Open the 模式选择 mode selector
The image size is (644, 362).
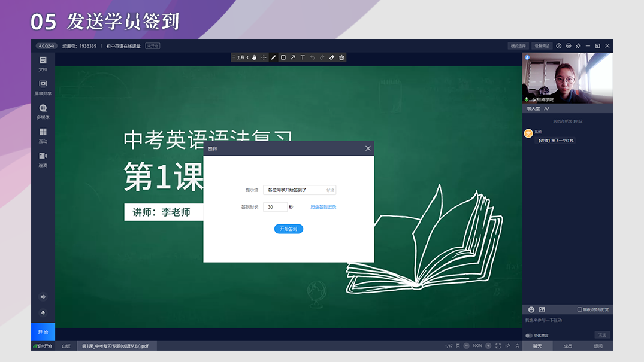click(518, 46)
